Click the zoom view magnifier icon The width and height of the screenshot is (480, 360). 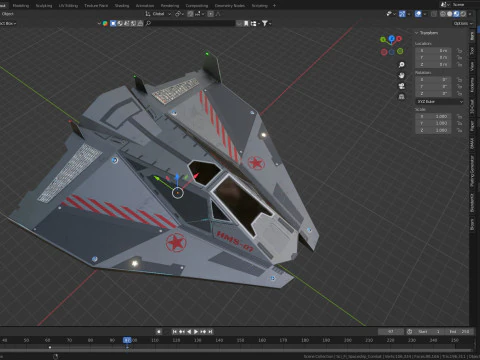coord(402,65)
